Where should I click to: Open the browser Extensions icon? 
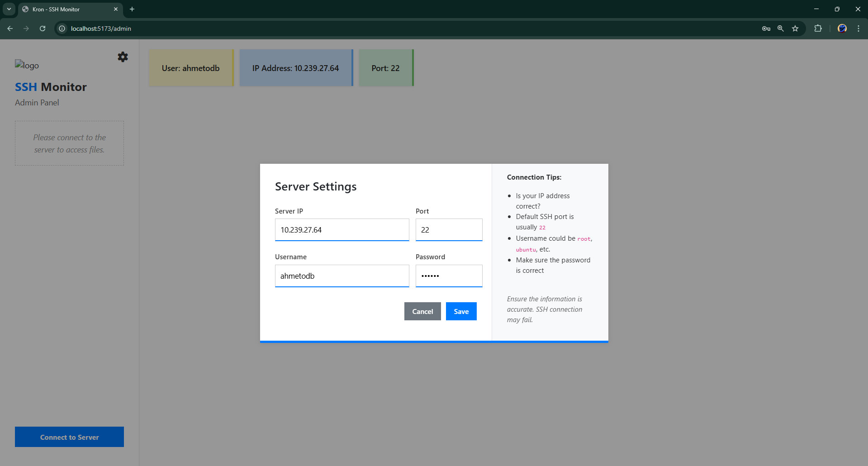tap(818, 28)
